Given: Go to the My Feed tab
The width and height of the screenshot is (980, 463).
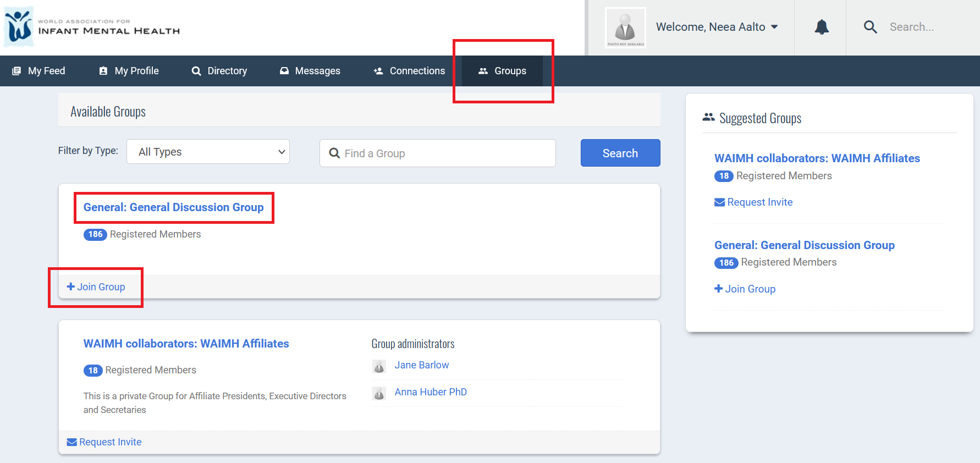Looking at the screenshot, I should (38, 71).
